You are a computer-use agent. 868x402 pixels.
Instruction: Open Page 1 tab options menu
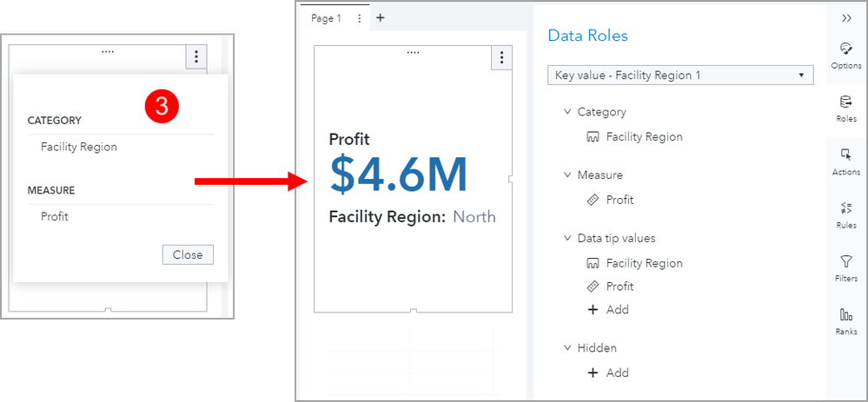click(x=360, y=18)
